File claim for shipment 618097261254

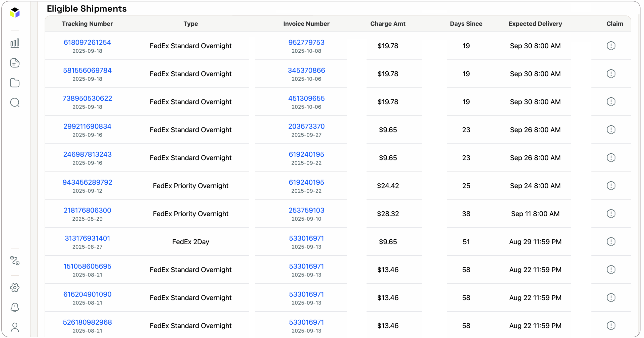[611, 46]
